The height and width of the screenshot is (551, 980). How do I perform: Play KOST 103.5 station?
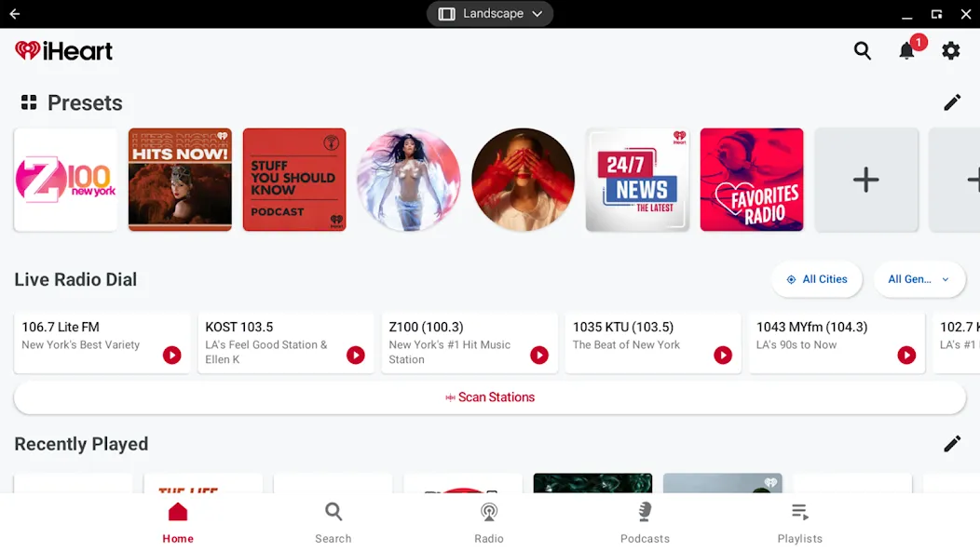[356, 355]
